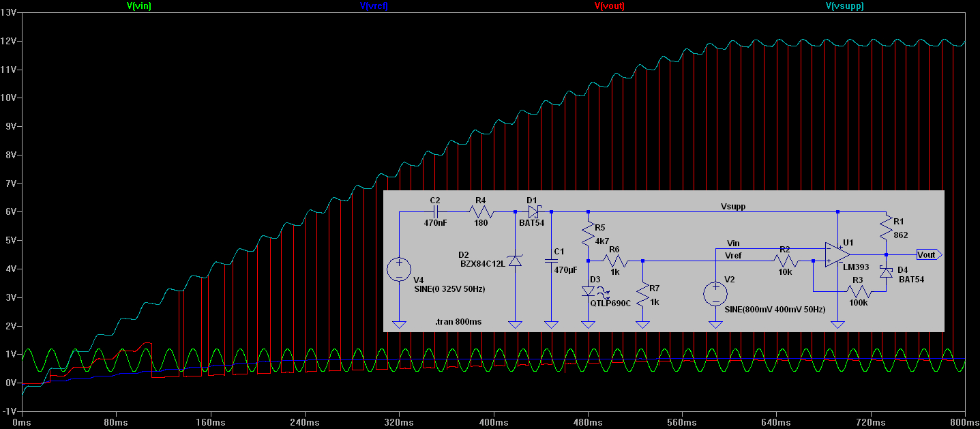
Task: Click the 470nF capacitor value
Action: (436, 223)
